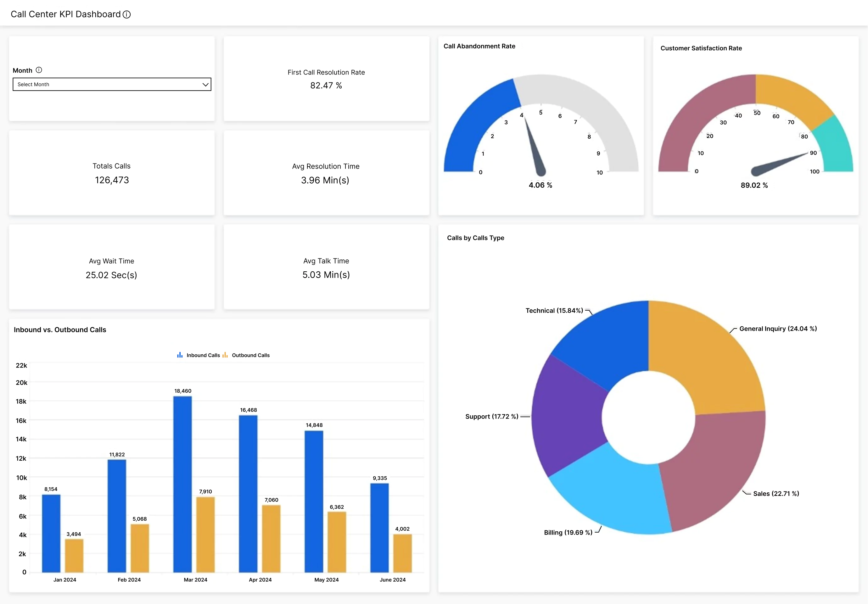
Task: Click the Inbound Calls legend label
Action: click(x=203, y=355)
